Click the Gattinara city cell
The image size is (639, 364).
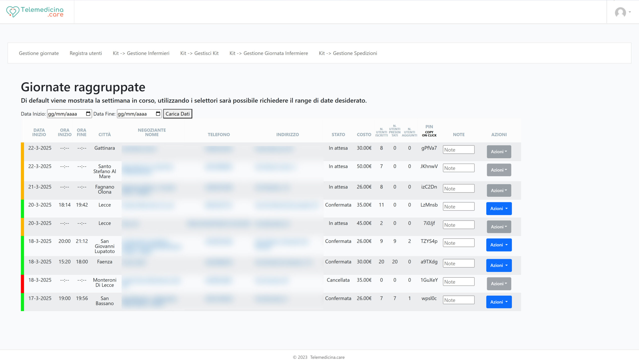105,148
